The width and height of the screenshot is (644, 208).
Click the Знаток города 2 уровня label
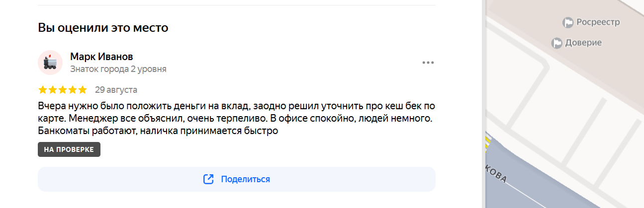[118, 69]
